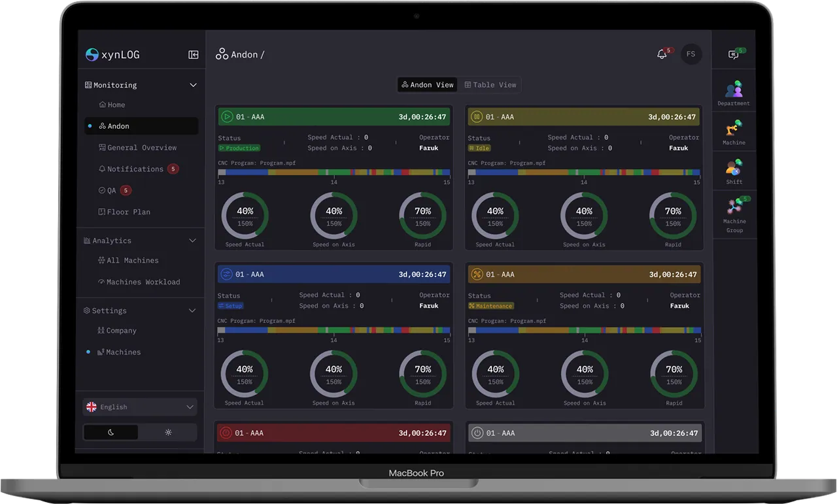Viewport: 837px width, 504px height.
Task: Click the CNC program timeline bar
Action: (x=333, y=172)
